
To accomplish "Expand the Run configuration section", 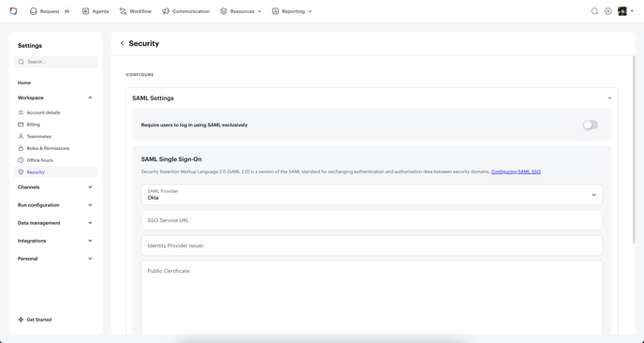I will pyautogui.click(x=90, y=205).
